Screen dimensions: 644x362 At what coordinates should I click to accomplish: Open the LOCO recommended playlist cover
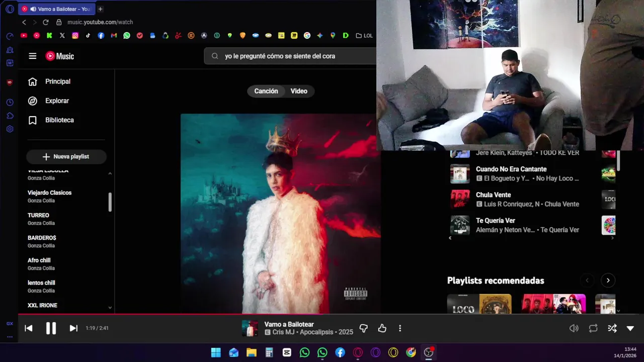[479, 304]
